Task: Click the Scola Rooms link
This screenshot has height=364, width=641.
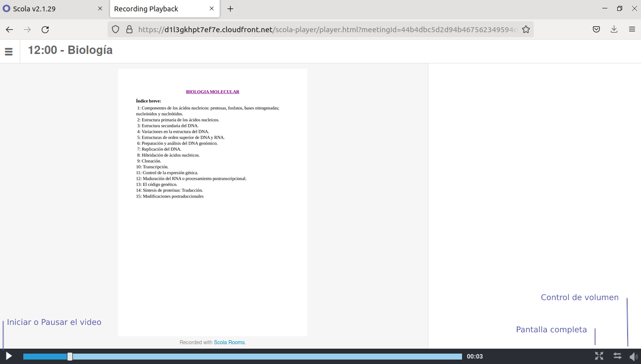Action: pyautogui.click(x=229, y=342)
